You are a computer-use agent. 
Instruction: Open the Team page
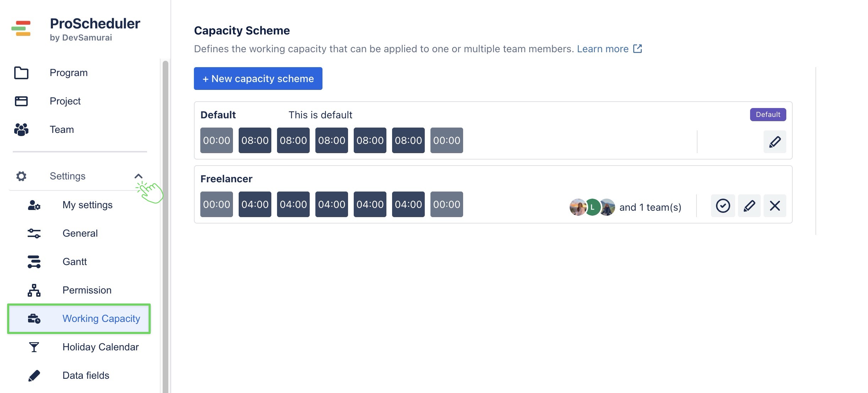tap(62, 130)
